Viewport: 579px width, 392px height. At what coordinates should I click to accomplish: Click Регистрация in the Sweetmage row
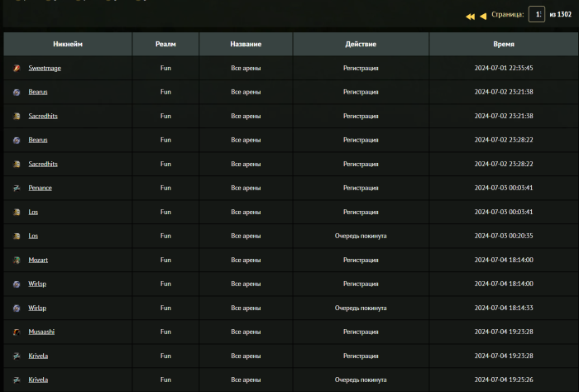point(361,68)
